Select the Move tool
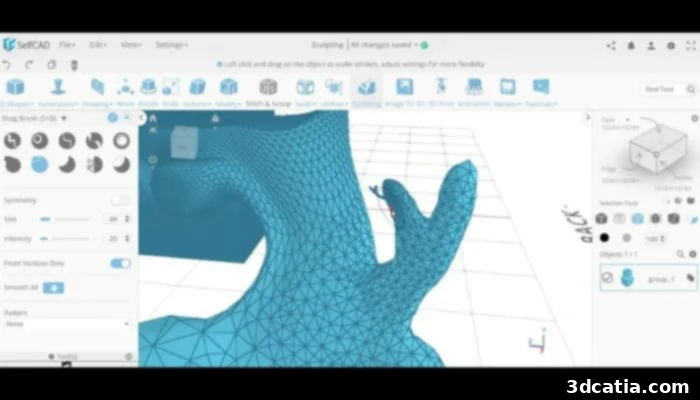Screen dimensions: 700x400 pyautogui.click(x=125, y=92)
